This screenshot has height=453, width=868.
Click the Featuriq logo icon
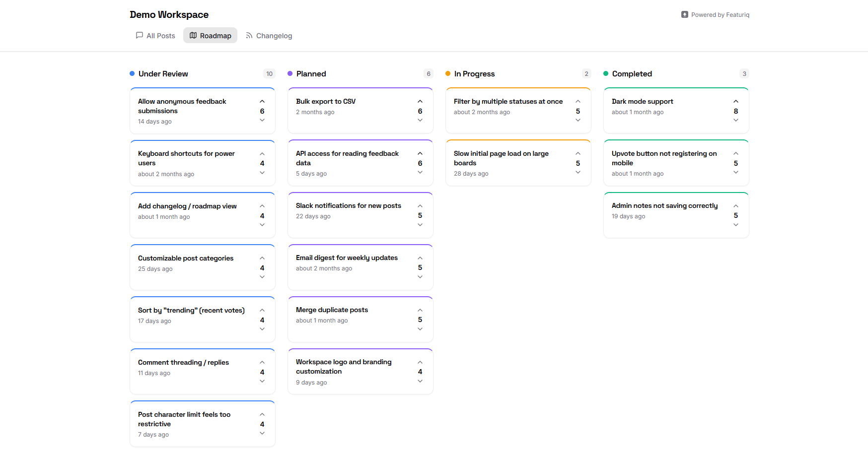pos(685,15)
